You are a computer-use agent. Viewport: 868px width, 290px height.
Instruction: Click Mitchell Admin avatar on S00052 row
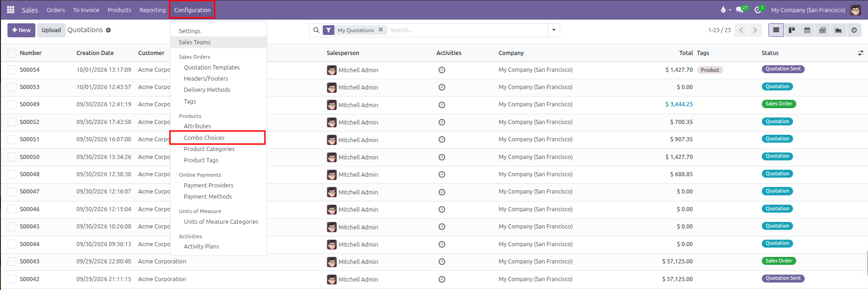(x=332, y=122)
